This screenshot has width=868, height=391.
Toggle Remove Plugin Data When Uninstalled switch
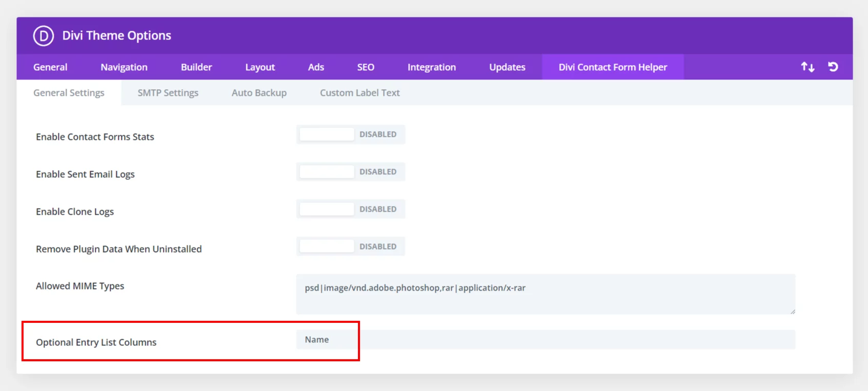click(x=351, y=246)
